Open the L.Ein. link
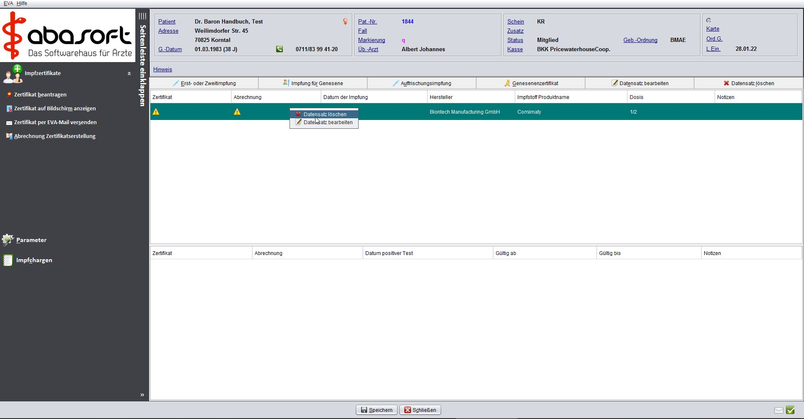The image size is (804, 419). click(713, 49)
